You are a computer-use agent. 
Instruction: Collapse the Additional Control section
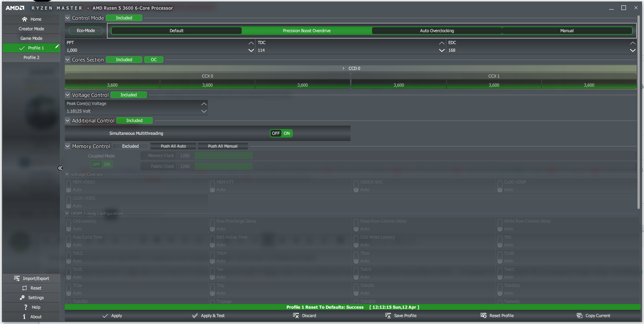click(68, 120)
